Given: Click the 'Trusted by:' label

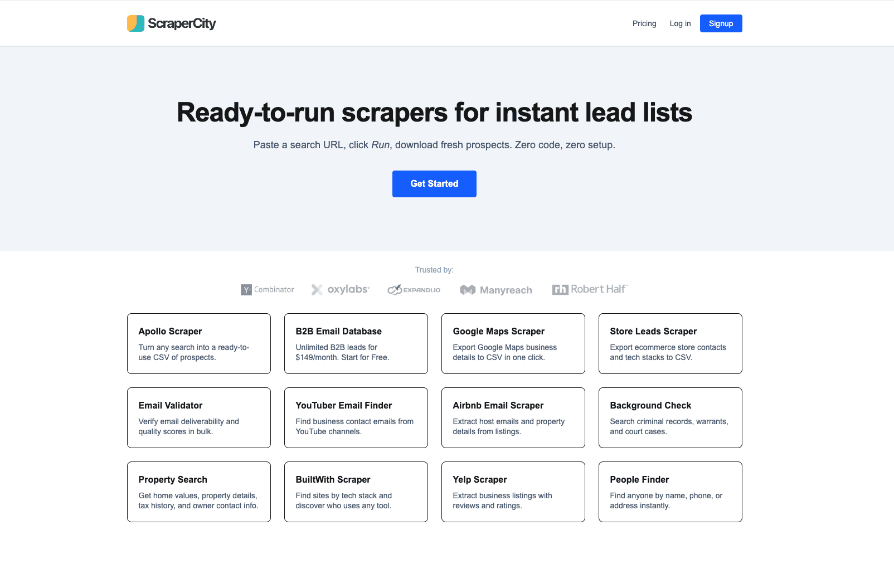Looking at the screenshot, I should pos(434,270).
